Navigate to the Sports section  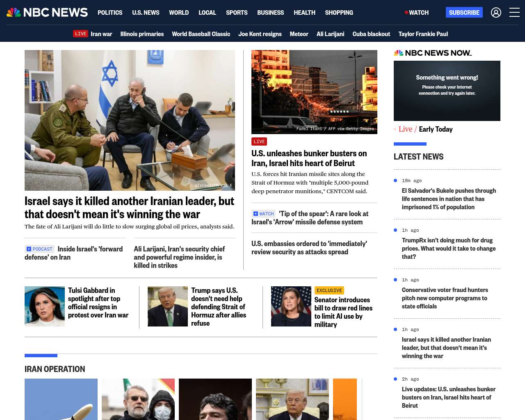237,13
